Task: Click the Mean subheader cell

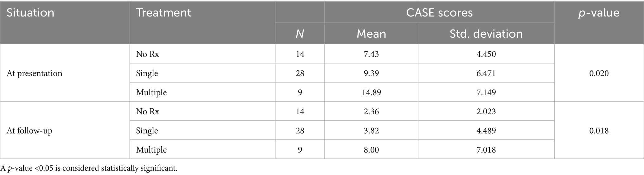Action: click(x=371, y=34)
